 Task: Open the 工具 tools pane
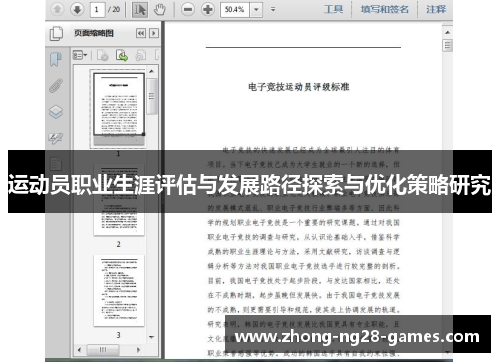(x=333, y=9)
